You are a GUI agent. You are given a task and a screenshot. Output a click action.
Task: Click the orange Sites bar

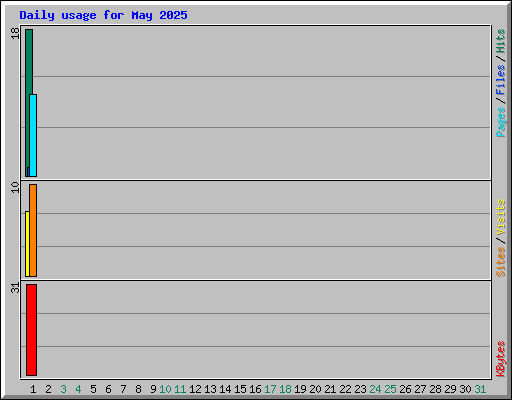point(33,230)
